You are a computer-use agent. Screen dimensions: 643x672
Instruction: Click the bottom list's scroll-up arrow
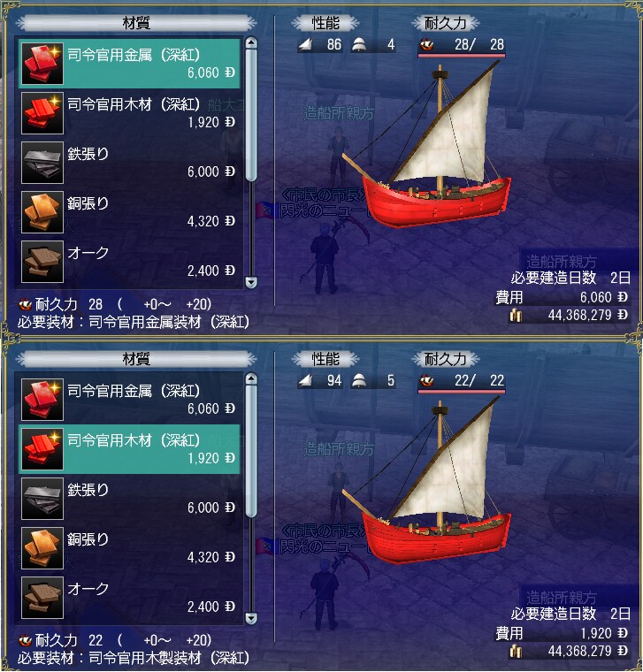(x=251, y=378)
